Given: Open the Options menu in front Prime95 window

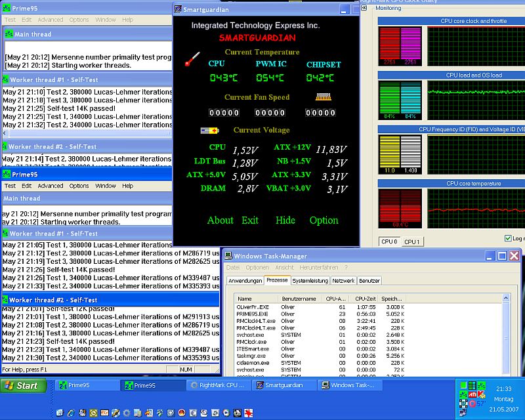Looking at the screenshot, I should pos(79,186).
